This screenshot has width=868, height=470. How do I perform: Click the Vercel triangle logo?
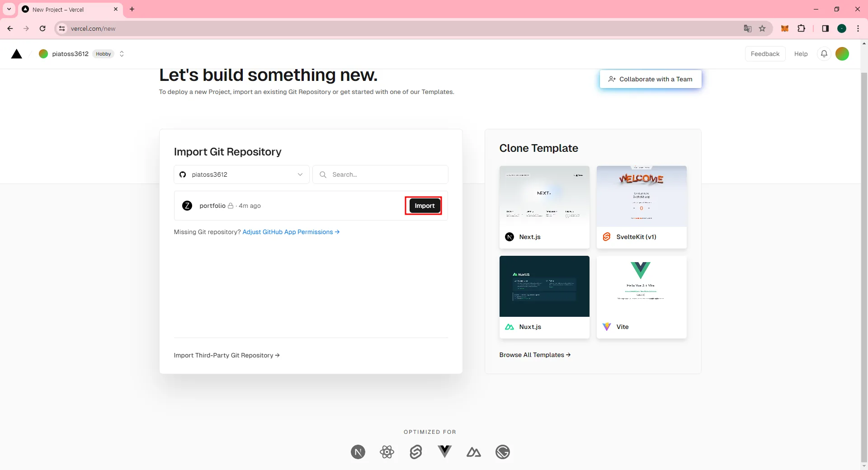[x=17, y=54]
